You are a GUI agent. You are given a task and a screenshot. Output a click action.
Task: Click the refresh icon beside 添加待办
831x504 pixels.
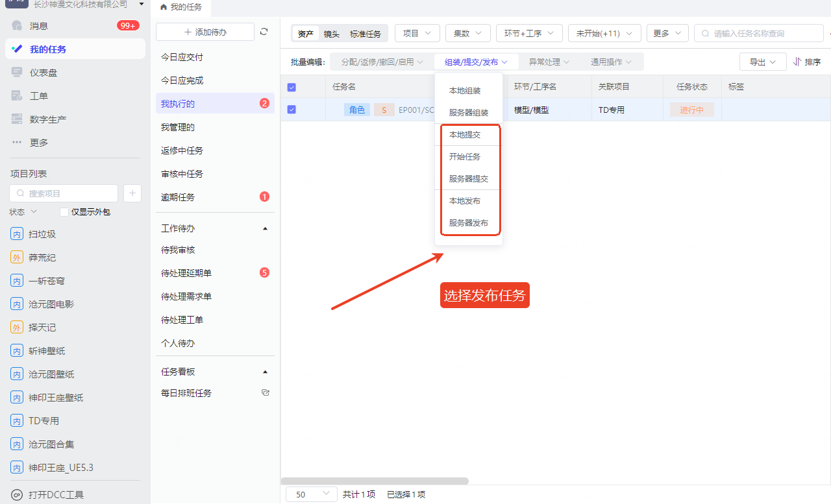(264, 32)
